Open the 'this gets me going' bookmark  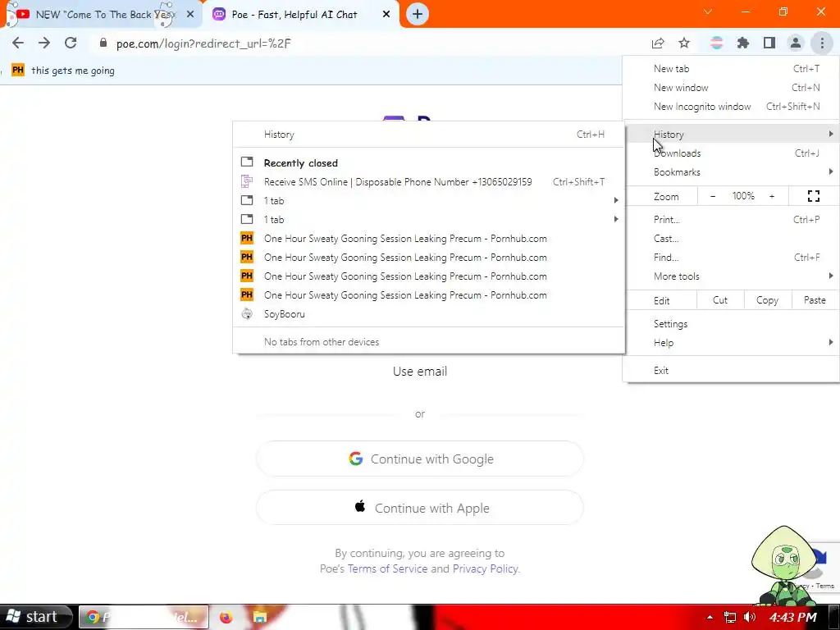pyautogui.click(x=63, y=71)
